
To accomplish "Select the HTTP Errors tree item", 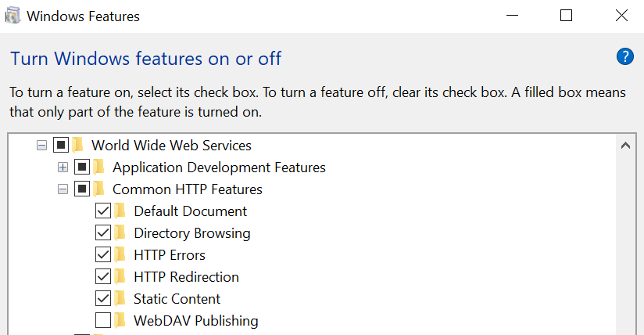I will 169,254.
